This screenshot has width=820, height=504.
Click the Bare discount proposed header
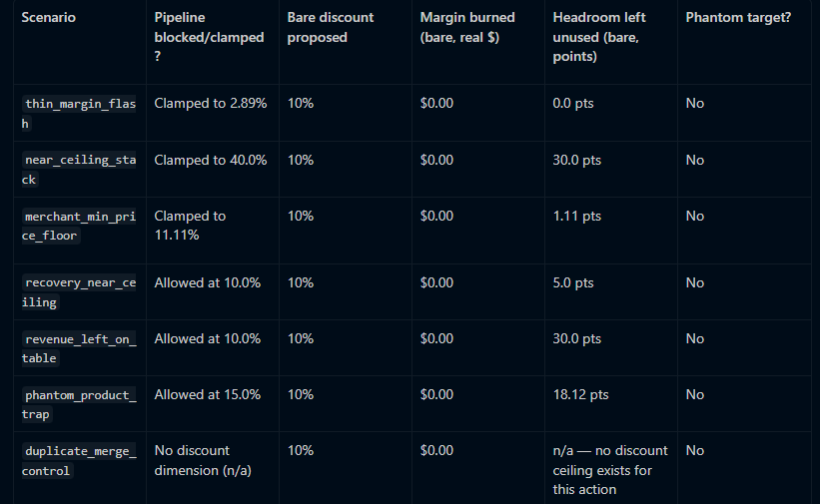pyautogui.click(x=331, y=27)
